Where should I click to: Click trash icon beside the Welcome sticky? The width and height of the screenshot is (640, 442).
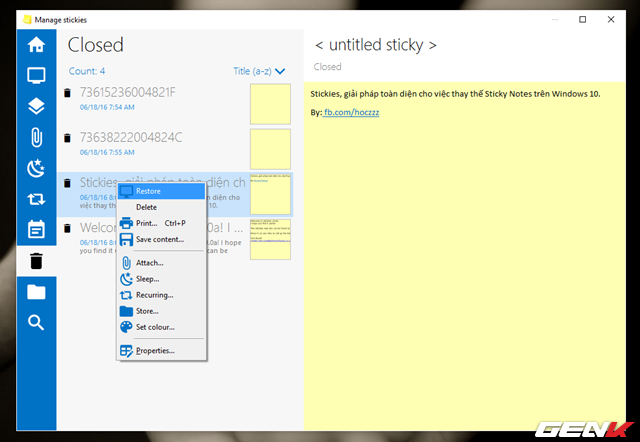(67, 228)
